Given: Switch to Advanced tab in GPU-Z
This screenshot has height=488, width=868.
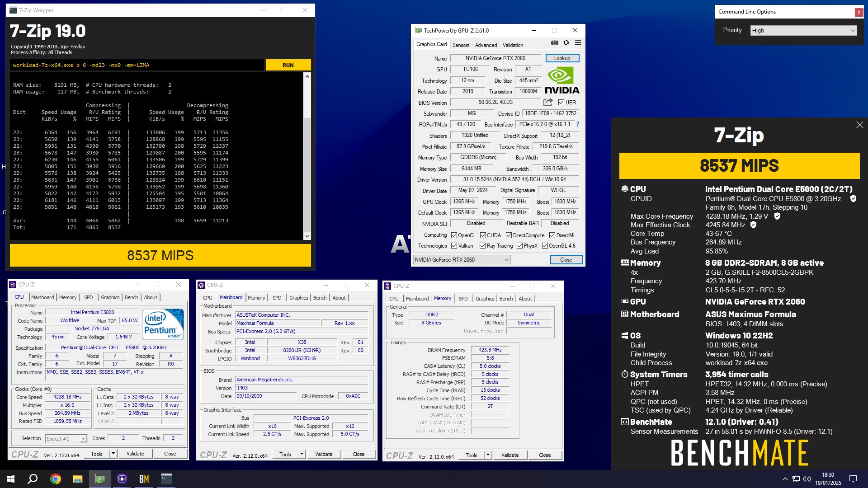Looking at the screenshot, I should (486, 45).
